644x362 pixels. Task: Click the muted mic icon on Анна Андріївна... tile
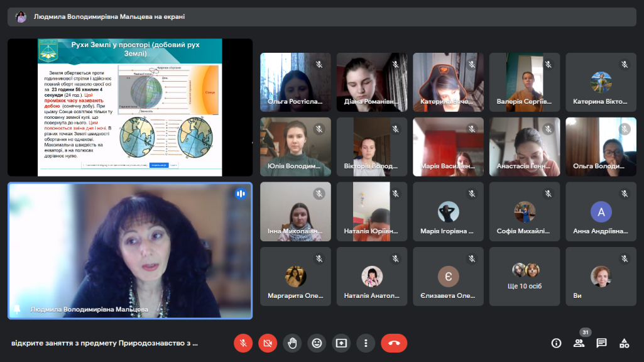(625, 194)
